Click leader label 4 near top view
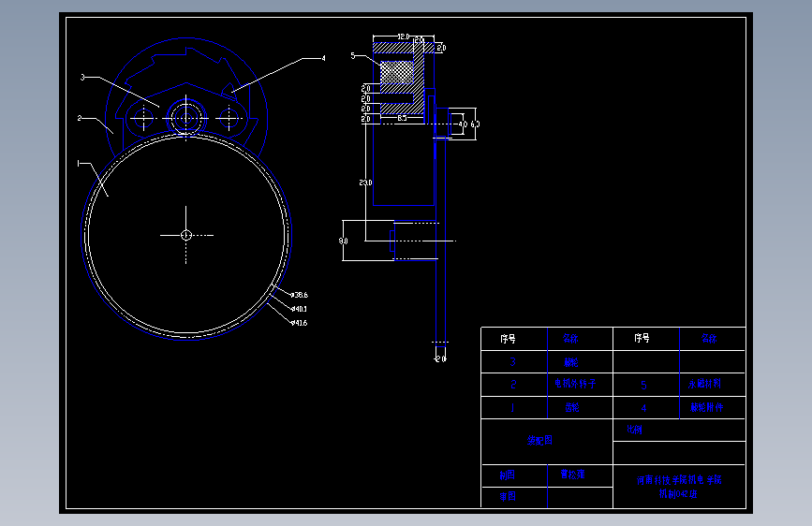 click(x=324, y=59)
